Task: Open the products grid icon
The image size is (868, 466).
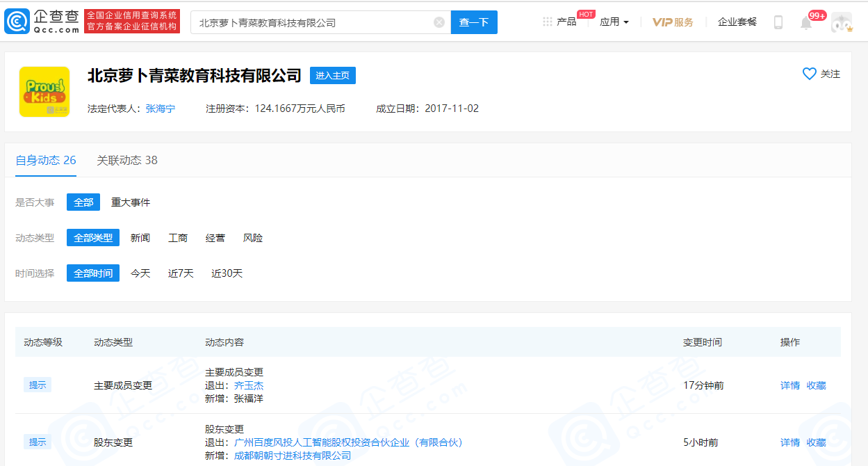Action: pyautogui.click(x=548, y=22)
